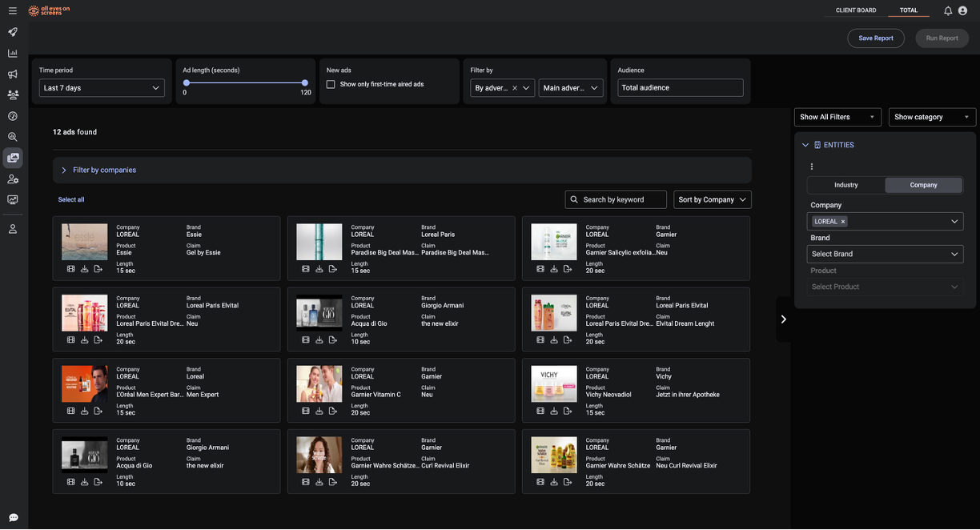The width and height of the screenshot is (980, 530).
Task: Collapse the ENTITIES section
Action: coord(805,145)
